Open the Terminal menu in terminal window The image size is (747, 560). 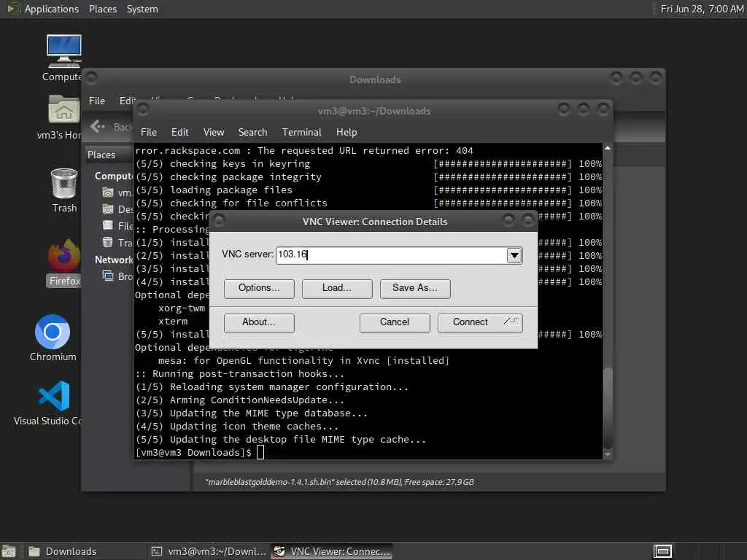(301, 133)
